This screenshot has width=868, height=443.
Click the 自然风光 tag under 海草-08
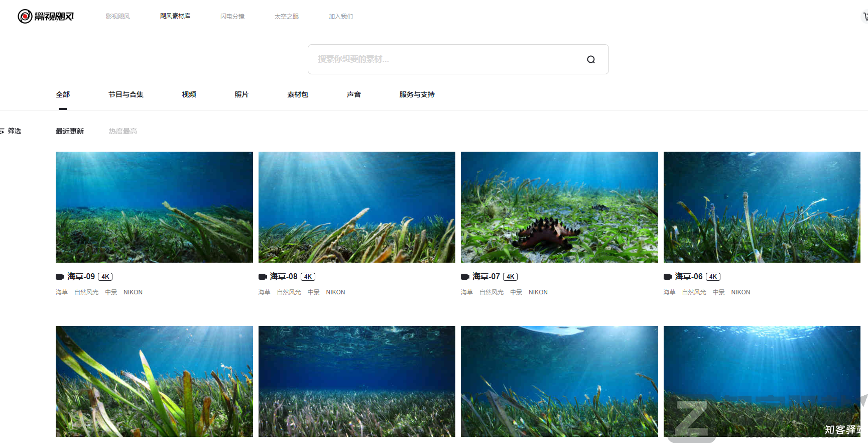click(289, 292)
